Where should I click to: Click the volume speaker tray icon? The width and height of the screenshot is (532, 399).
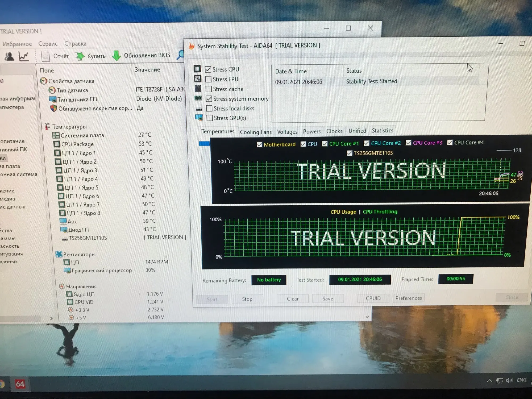pyautogui.click(x=509, y=380)
